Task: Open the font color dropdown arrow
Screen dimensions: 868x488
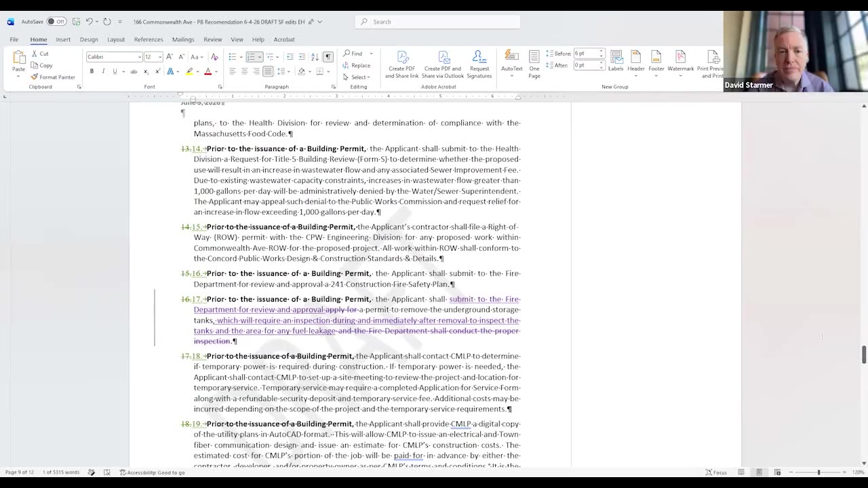Action: [x=216, y=71]
